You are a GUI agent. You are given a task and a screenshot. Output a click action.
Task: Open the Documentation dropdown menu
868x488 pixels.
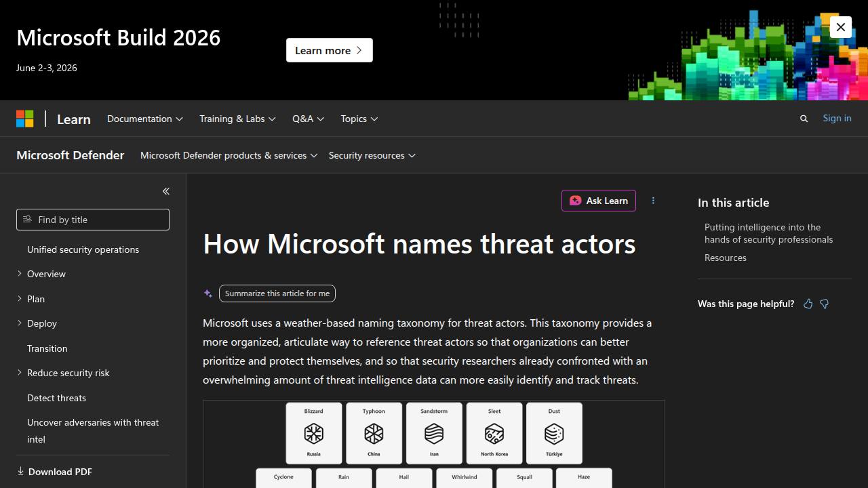click(145, 119)
